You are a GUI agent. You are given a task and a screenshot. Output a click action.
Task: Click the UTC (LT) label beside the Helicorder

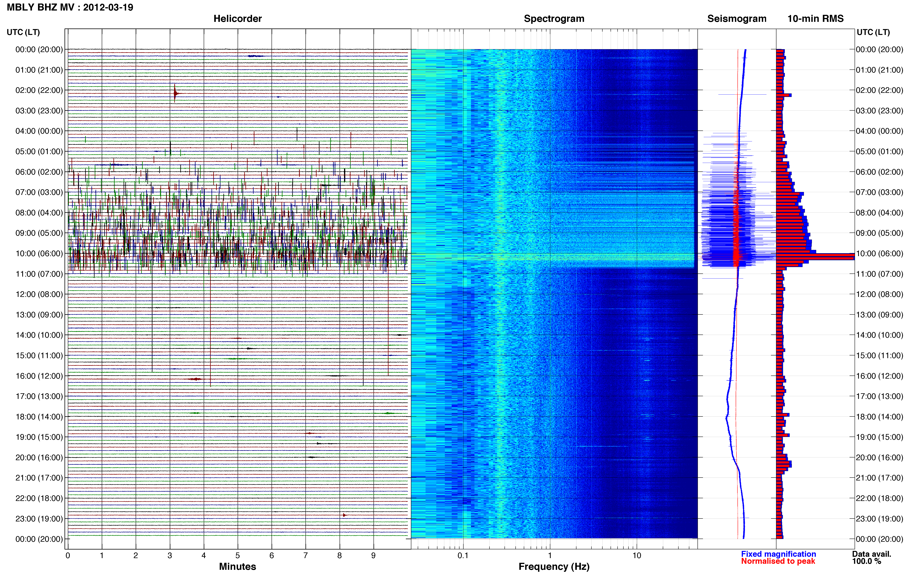coord(23,32)
